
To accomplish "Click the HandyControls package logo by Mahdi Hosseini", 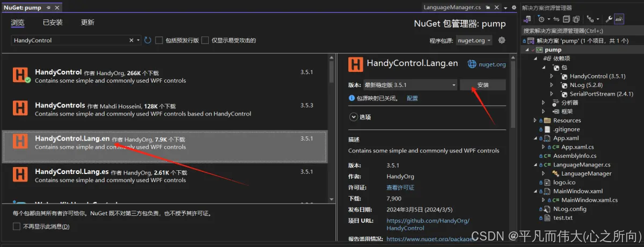I will [x=20, y=108].
